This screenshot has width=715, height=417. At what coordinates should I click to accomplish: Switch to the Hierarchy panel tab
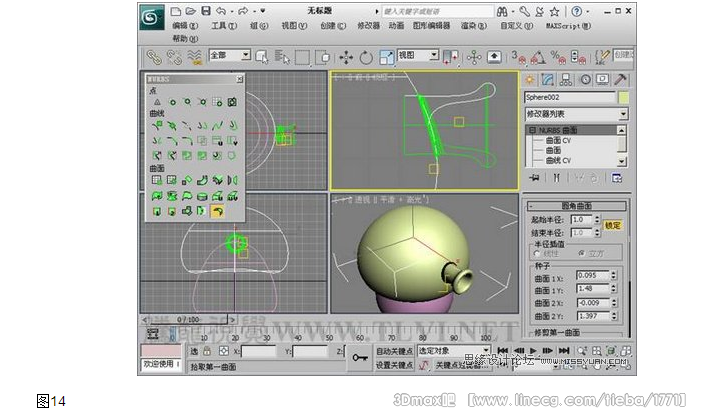(566, 80)
